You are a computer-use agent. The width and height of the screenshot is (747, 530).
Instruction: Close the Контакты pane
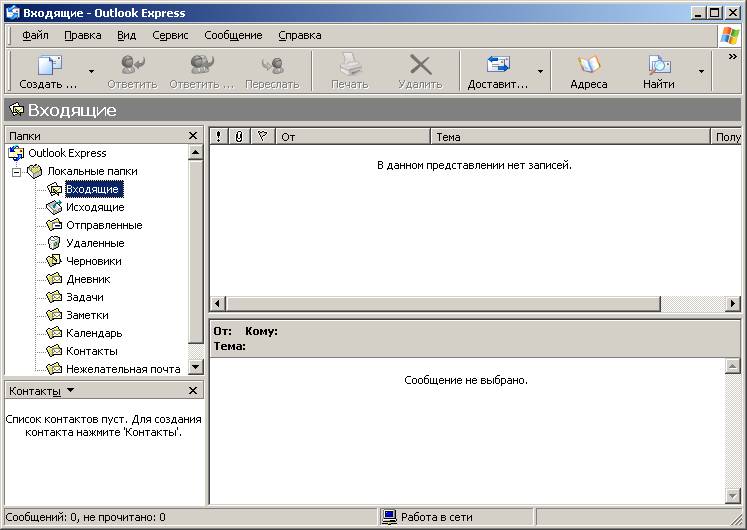193,390
